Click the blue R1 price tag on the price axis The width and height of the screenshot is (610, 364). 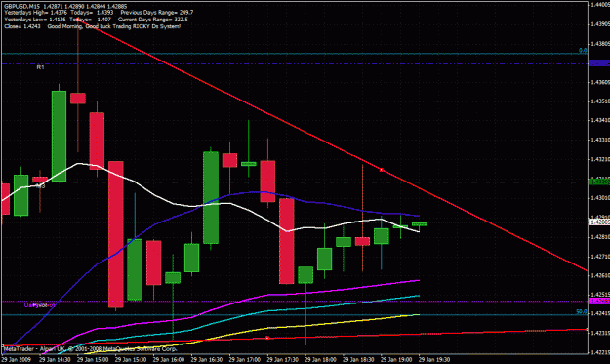pos(599,63)
